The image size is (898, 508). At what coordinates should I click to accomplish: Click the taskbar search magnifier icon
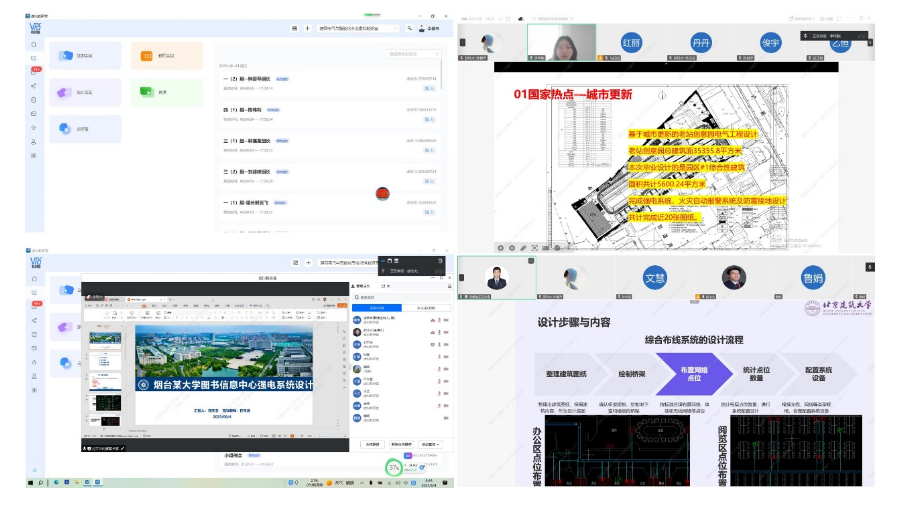[x=45, y=483]
